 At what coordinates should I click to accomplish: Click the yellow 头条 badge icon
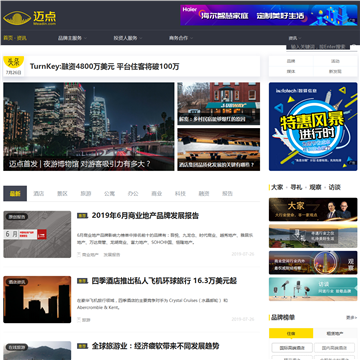(13, 62)
